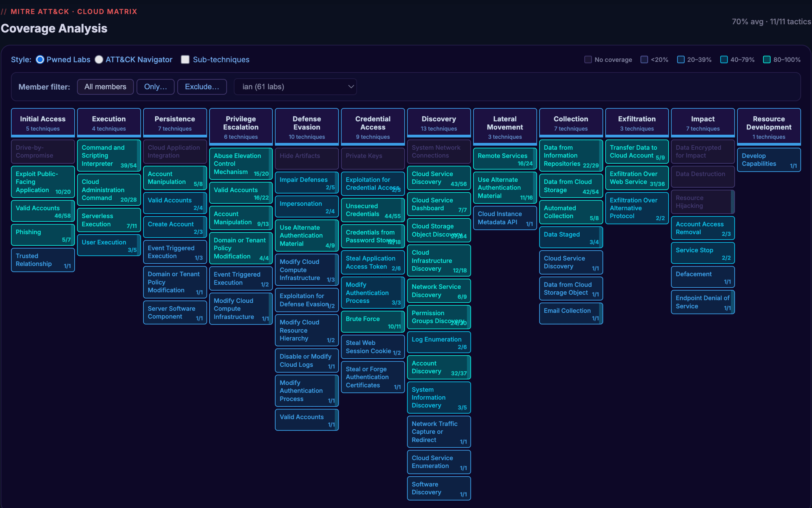This screenshot has height=508, width=812.
Task: Open Cloud Service Dashboard card
Action: [439, 204]
